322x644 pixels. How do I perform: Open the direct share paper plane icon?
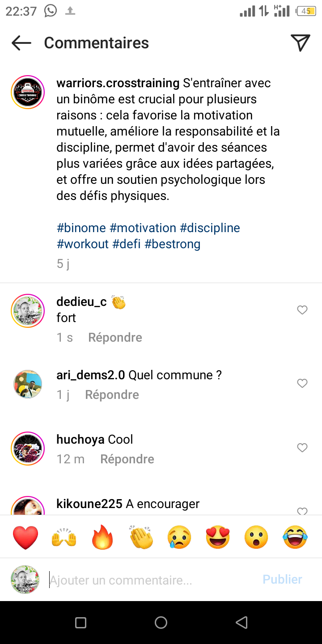coord(300,42)
